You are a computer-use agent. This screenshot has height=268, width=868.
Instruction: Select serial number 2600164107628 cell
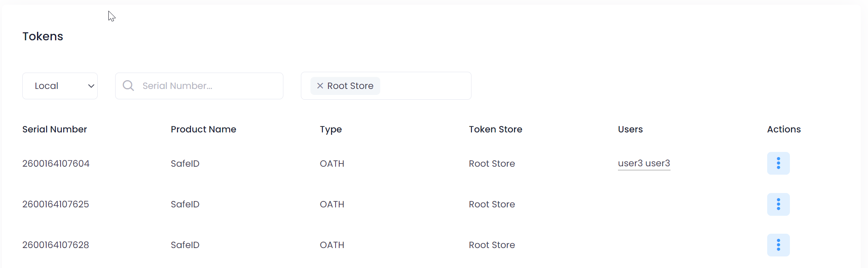pos(56,245)
